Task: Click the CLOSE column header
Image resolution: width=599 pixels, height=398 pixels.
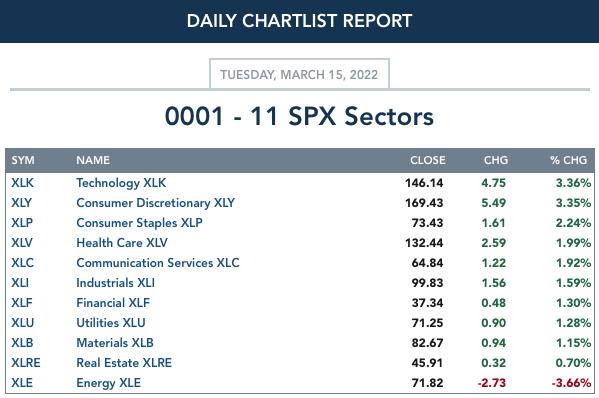Action: [427, 160]
